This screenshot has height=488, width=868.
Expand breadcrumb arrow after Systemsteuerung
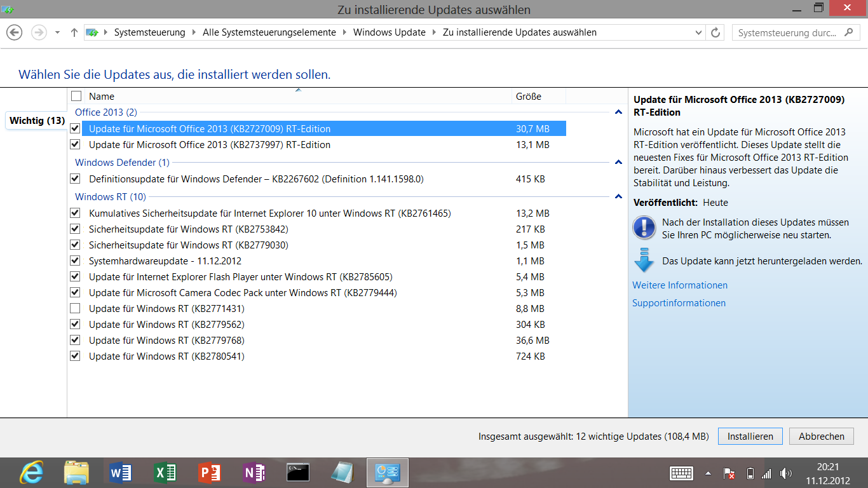point(194,32)
